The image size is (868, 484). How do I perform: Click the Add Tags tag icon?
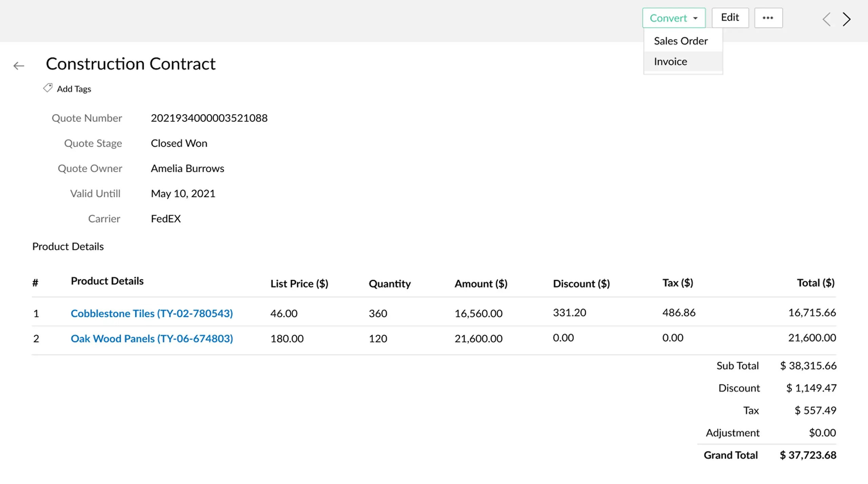point(48,88)
